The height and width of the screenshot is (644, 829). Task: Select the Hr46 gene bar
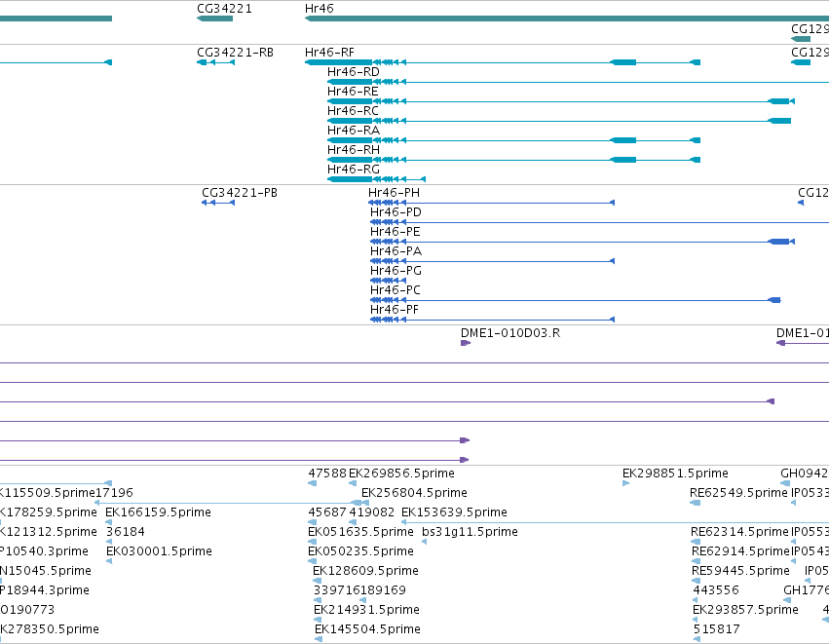click(567, 19)
